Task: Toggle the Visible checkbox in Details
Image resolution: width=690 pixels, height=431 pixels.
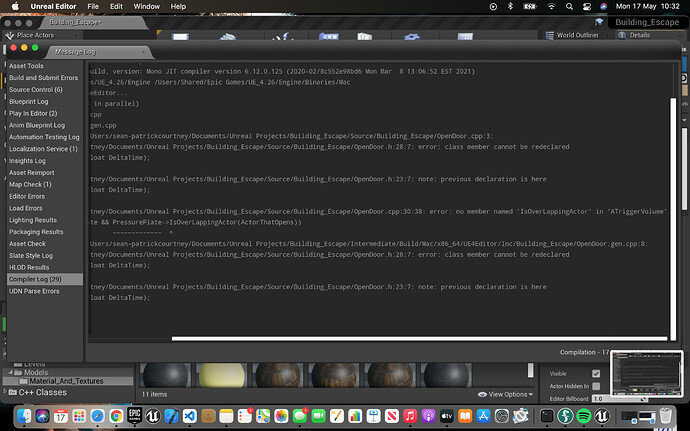Action: [596, 373]
